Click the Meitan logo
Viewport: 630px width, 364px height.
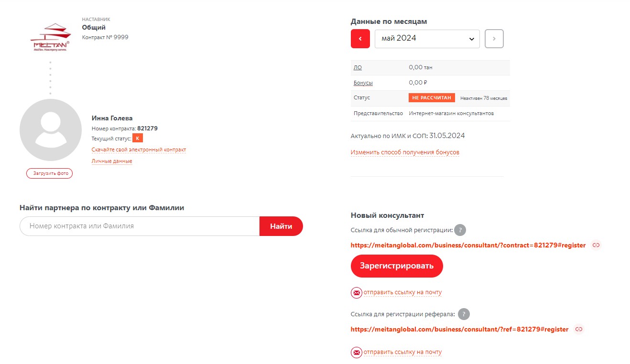coord(50,37)
